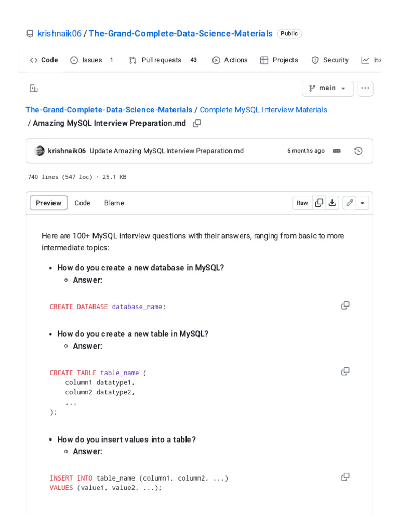Screen dimensions: 399x532
Task: Open more edit options dropdown arrow
Action: [362, 203]
